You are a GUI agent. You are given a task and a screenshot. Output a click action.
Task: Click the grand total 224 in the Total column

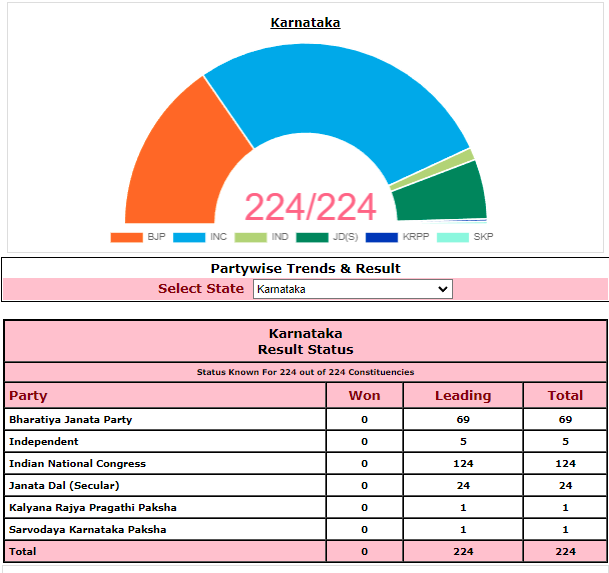coord(565,552)
